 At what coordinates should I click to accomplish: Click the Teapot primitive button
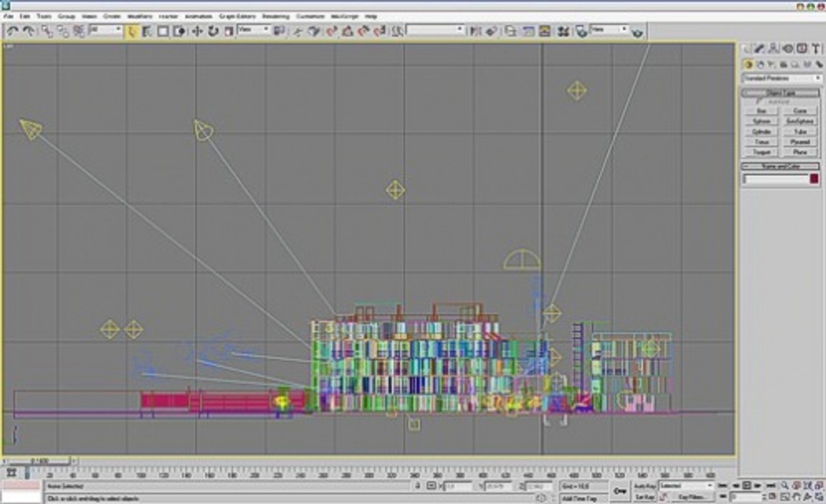[762, 152]
